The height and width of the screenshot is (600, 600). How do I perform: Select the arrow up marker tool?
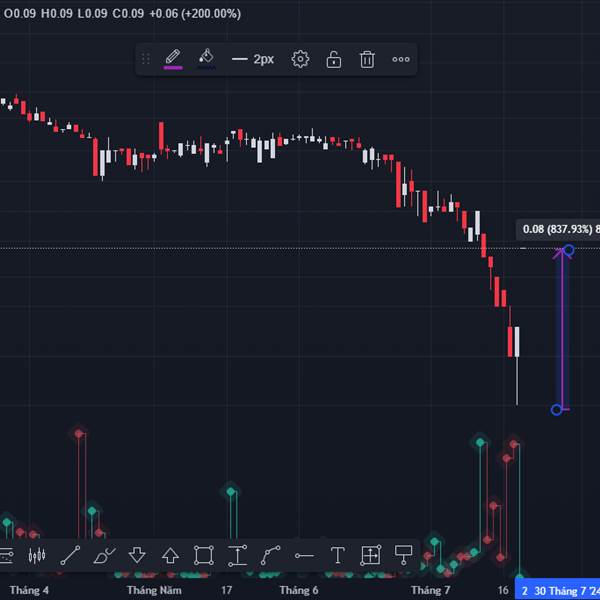click(x=171, y=555)
